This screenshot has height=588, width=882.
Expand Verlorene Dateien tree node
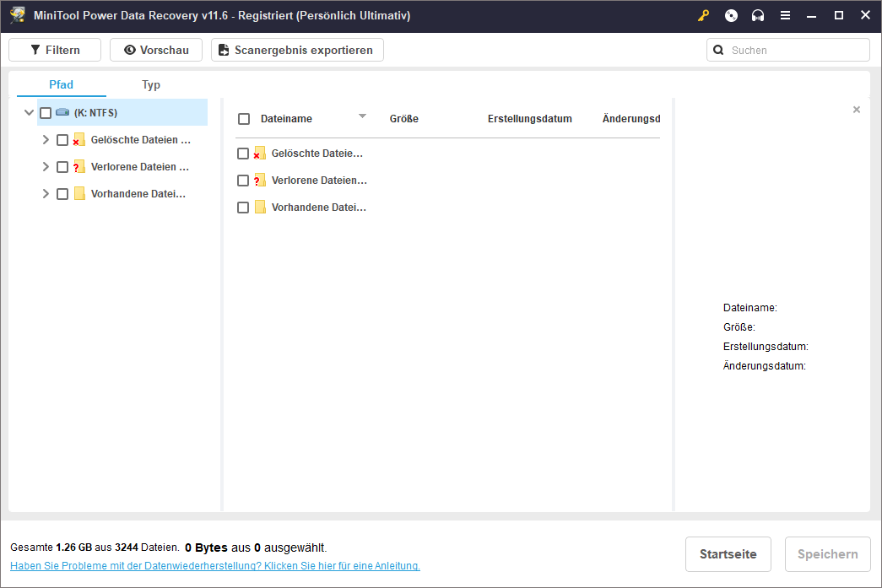(46, 167)
